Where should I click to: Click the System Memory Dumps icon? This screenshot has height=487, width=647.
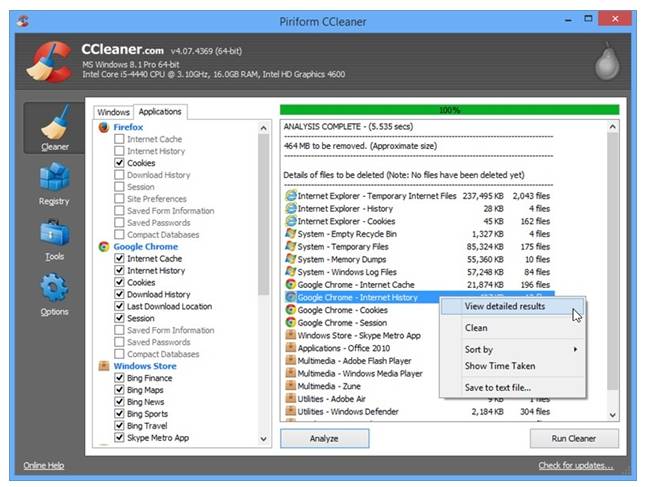tap(291, 259)
